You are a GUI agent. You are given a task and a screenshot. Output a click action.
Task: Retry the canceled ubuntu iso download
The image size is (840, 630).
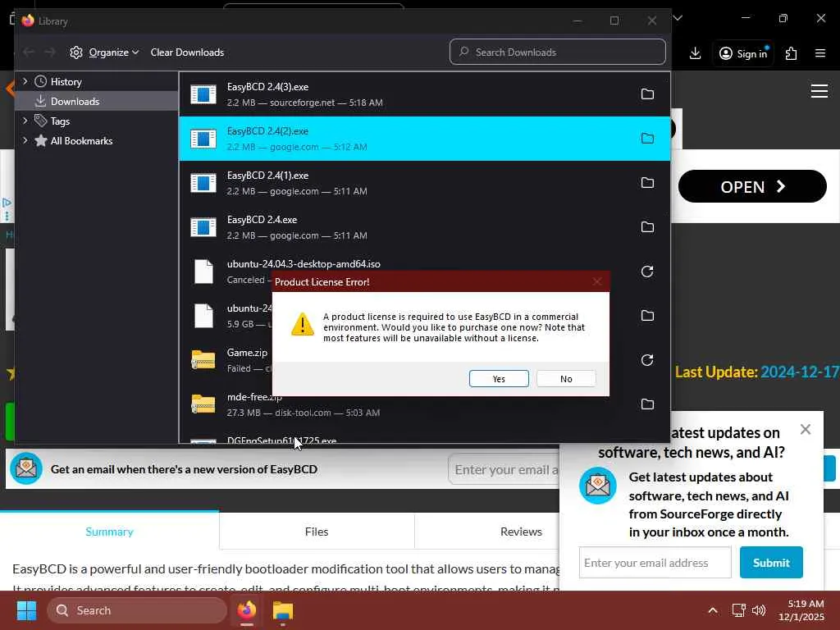[x=647, y=272]
